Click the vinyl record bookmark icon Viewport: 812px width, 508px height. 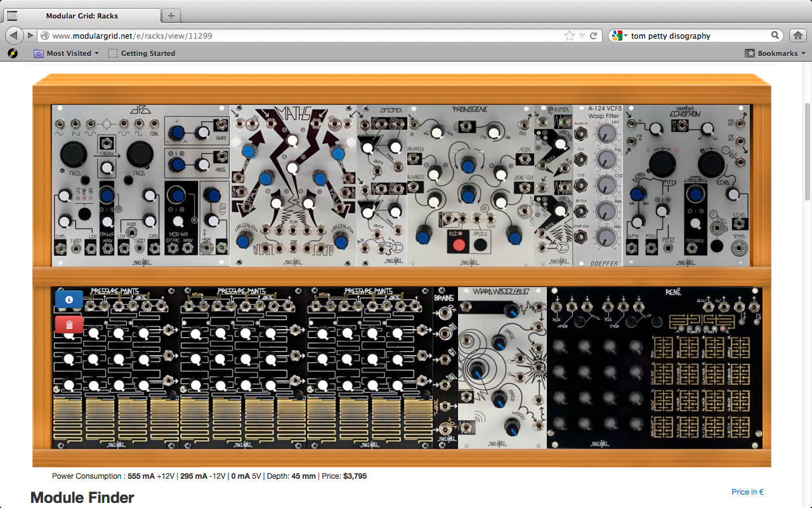point(13,53)
